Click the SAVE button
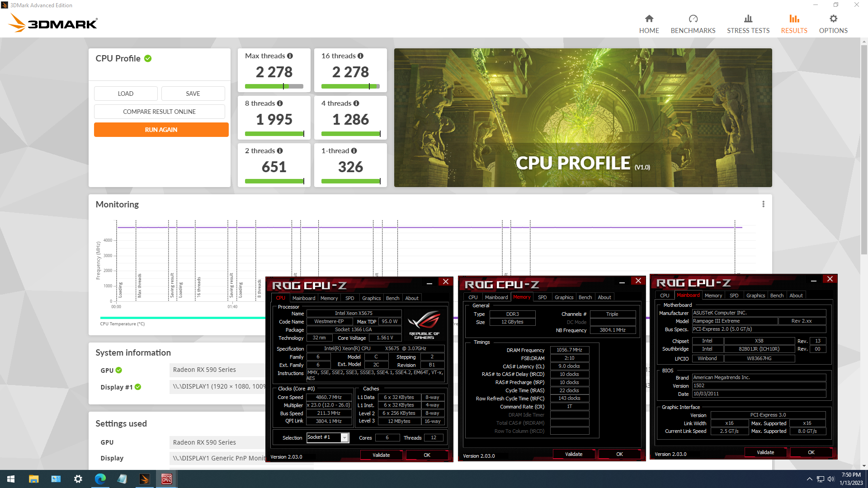This screenshot has height=488, width=868. click(193, 94)
